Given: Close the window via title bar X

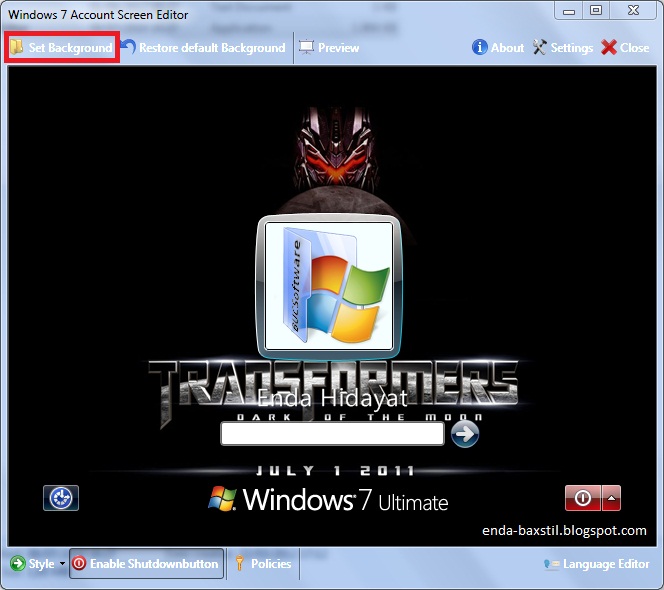Looking at the screenshot, I should (x=634, y=11).
